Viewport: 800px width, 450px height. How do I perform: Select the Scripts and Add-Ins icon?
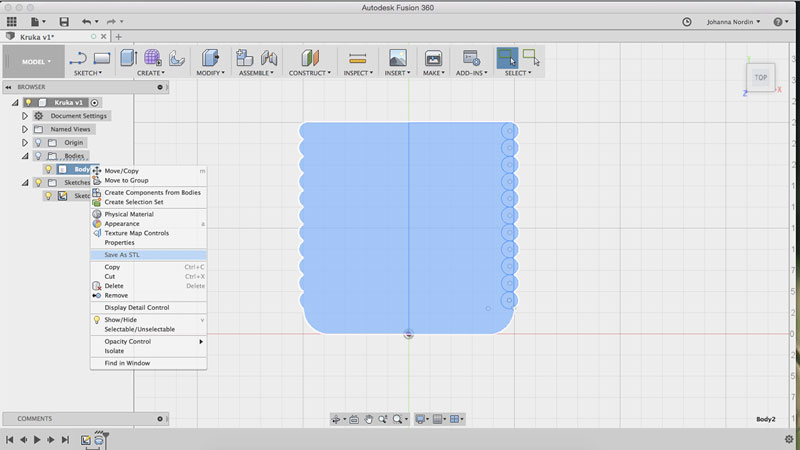471,58
